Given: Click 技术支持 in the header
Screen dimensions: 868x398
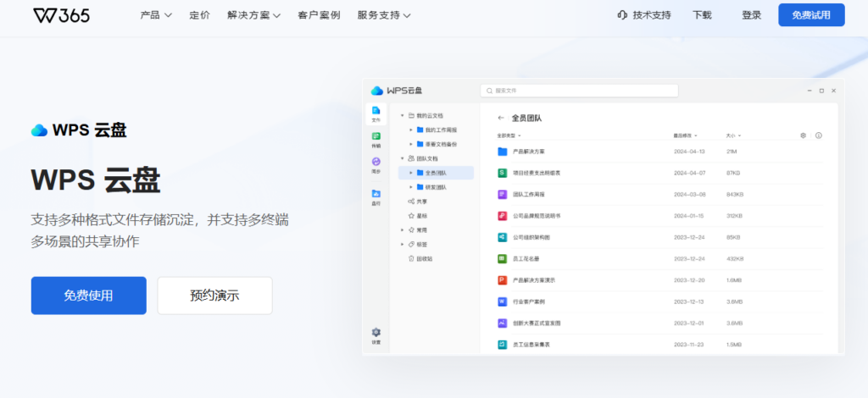Looking at the screenshot, I should 652,15.
